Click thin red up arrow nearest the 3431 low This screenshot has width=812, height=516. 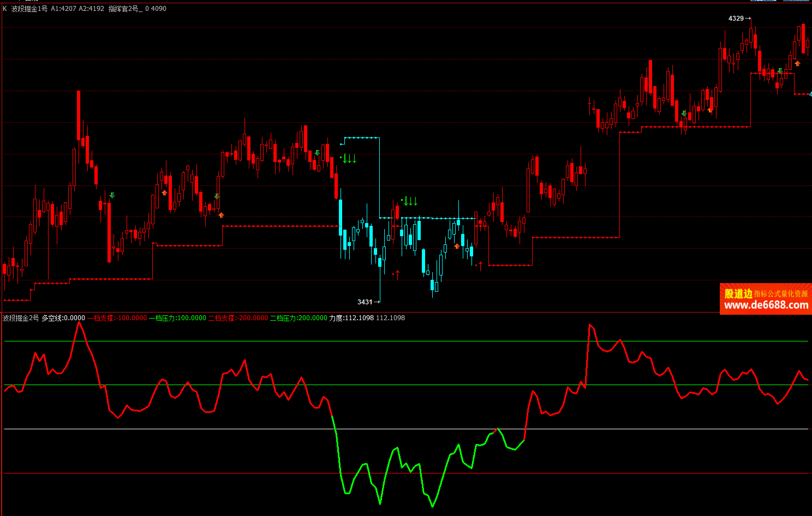tap(397, 275)
